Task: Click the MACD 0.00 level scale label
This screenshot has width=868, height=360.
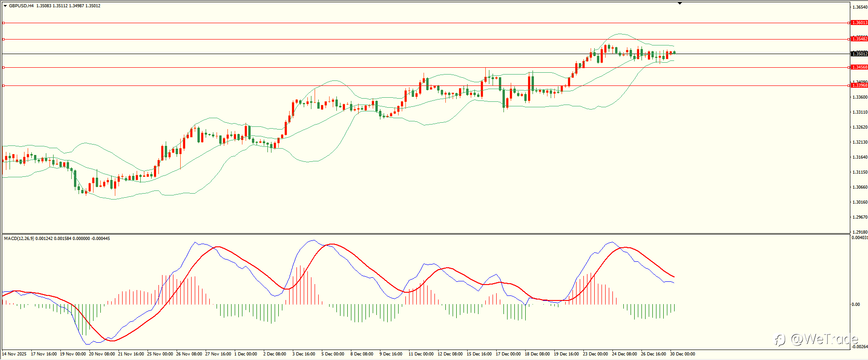Action: 856,305
